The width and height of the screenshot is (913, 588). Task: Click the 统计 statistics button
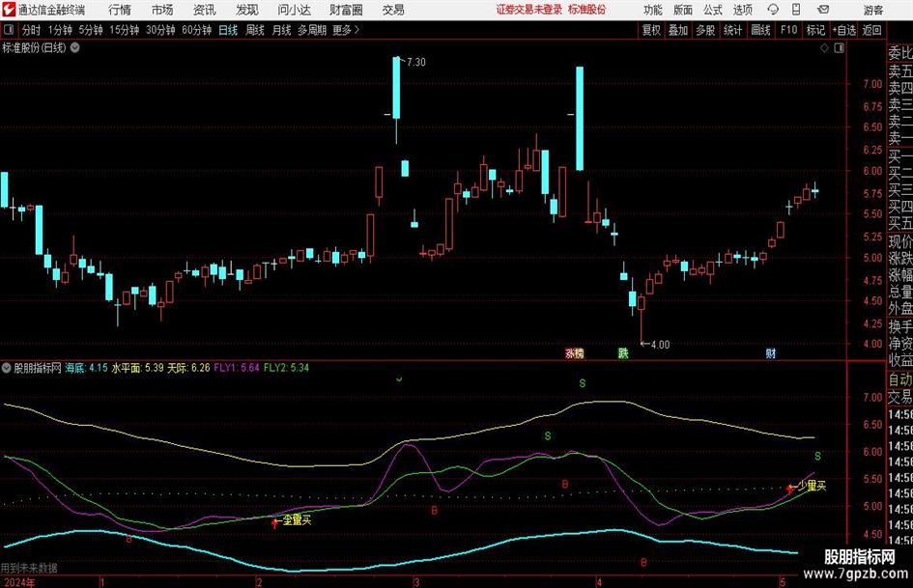pyautogui.click(x=732, y=30)
